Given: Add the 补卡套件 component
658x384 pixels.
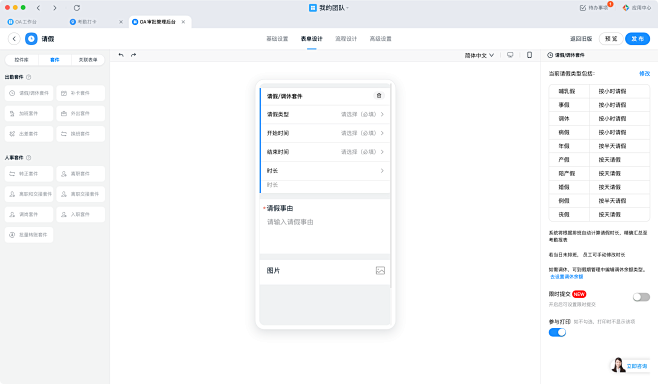Looking at the screenshot, I should tap(81, 93).
